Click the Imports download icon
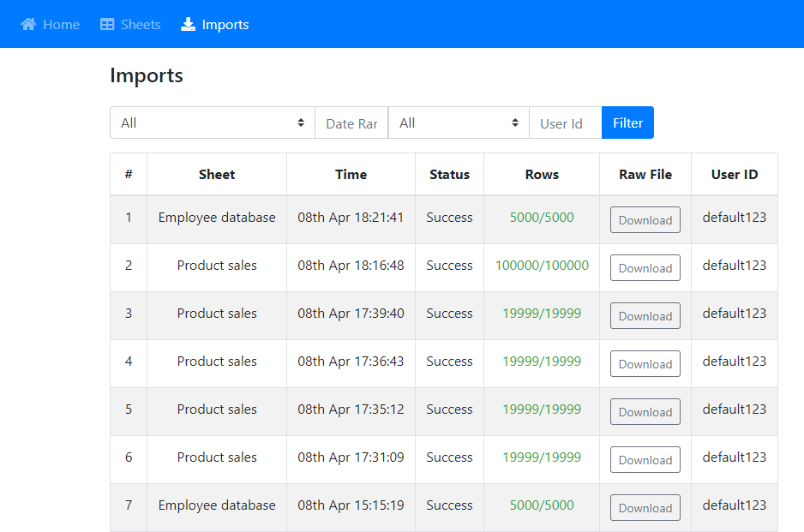Screen dimensions: 804x532 [x=189, y=25]
